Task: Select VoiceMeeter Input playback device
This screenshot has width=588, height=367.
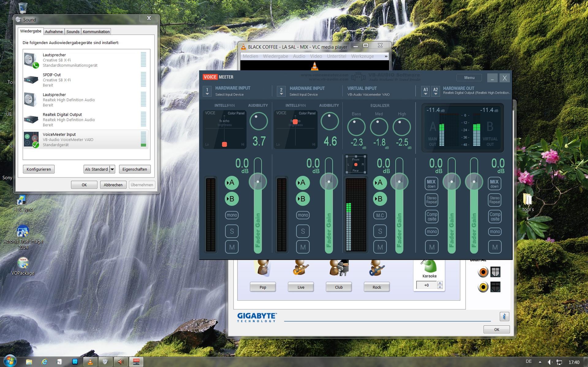Action: coord(86,140)
